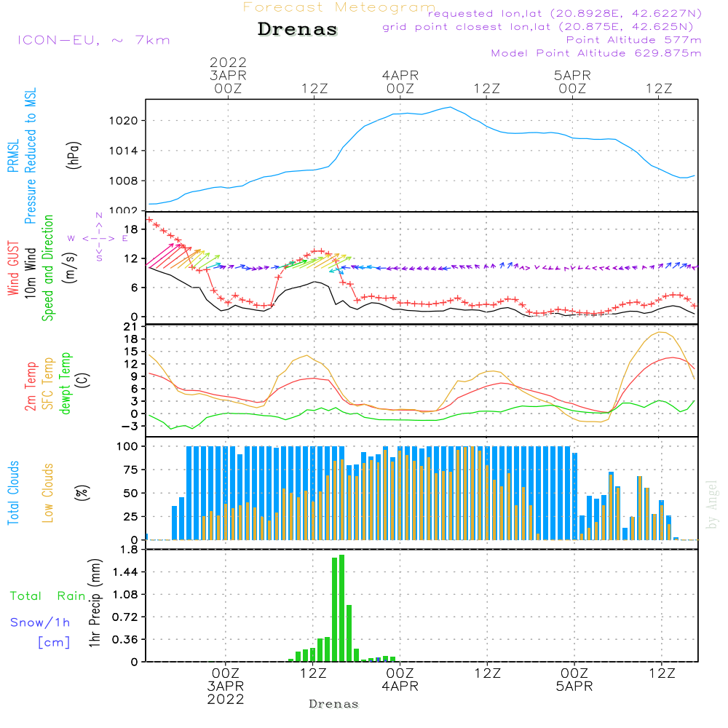Screen dimensions: 728x728
Task: Select the ICON-EU ~7km model label
Action: coord(93,40)
